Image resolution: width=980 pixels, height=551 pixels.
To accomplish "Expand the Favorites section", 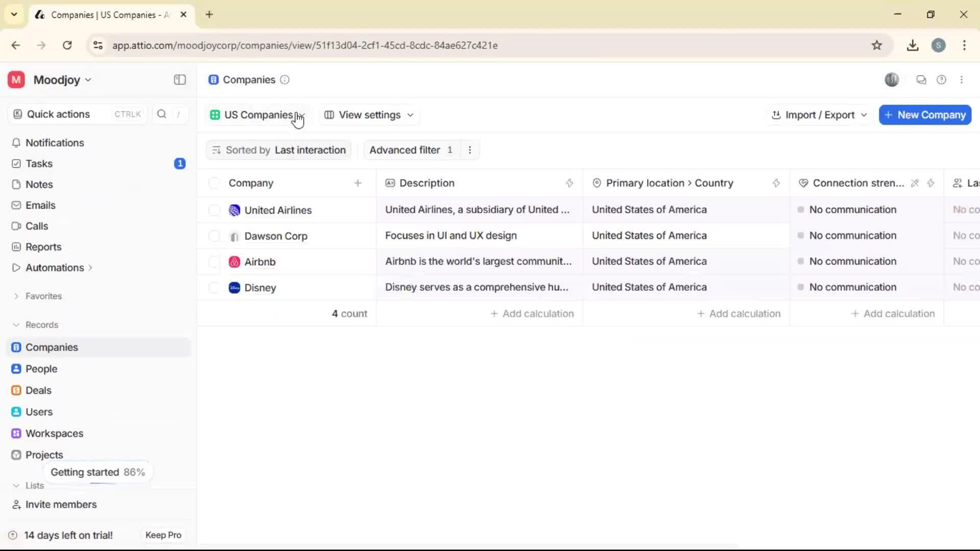I will pos(37,296).
